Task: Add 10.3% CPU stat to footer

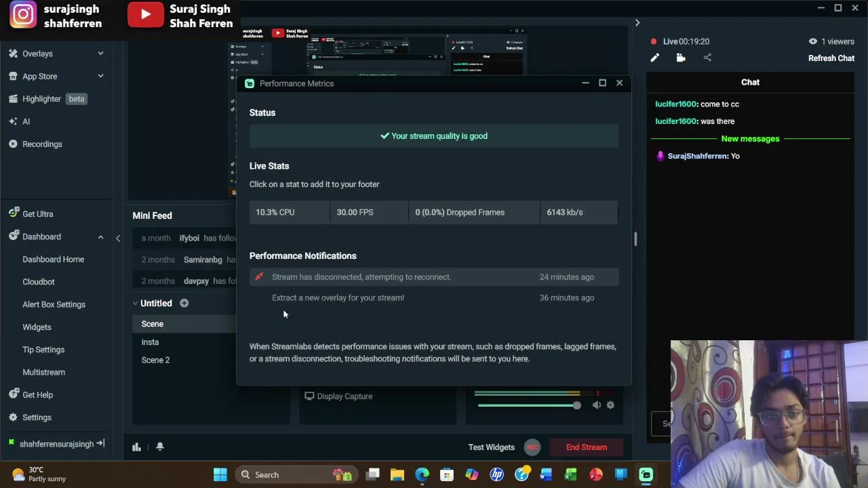Action: [290, 212]
